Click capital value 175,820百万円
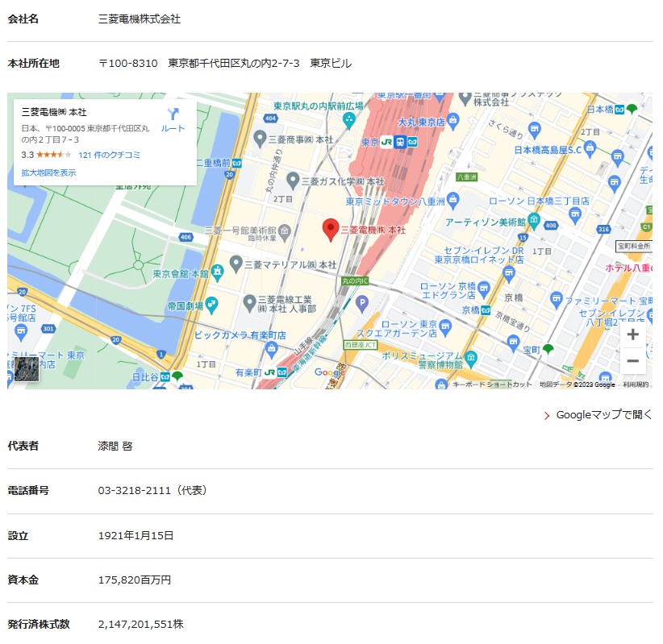 [135, 580]
